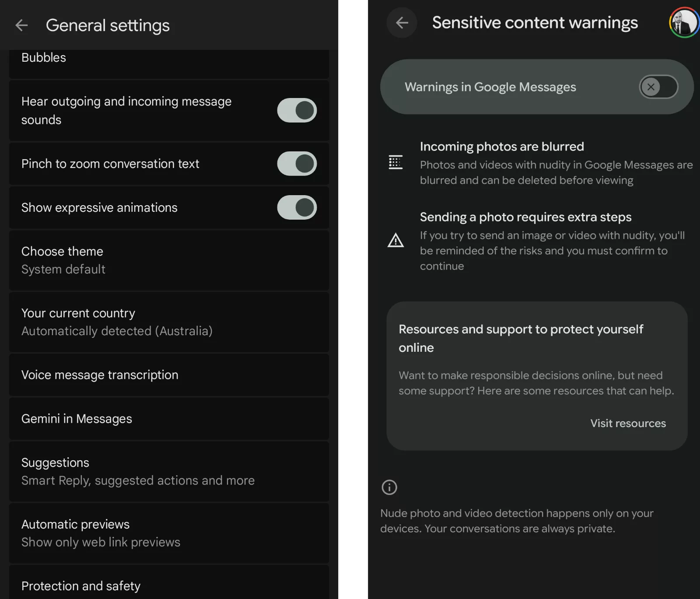700x599 pixels.
Task: Tap back arrow on Sensitive content warnings
Action: click(402, 23)
